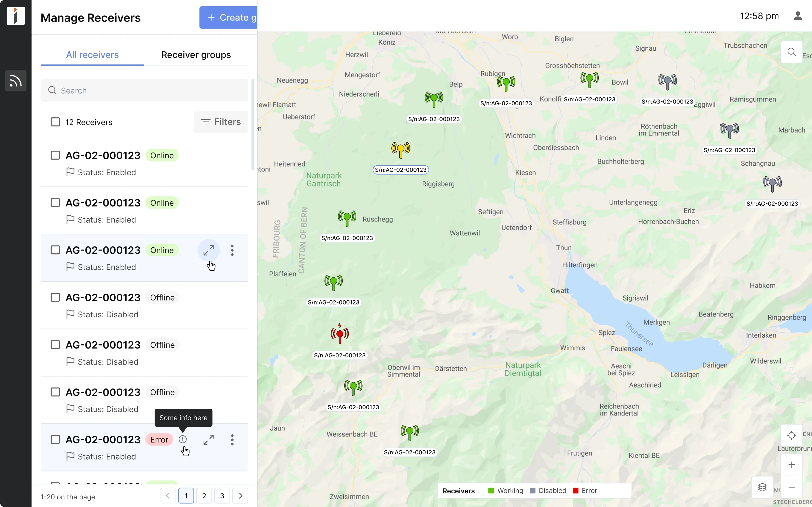Center map on current location

point(792,435)
